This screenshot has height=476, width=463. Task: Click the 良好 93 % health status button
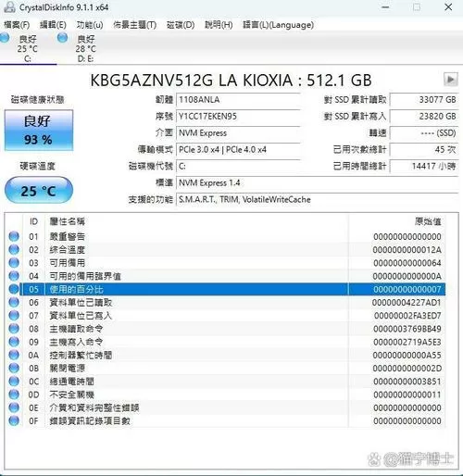39,130
